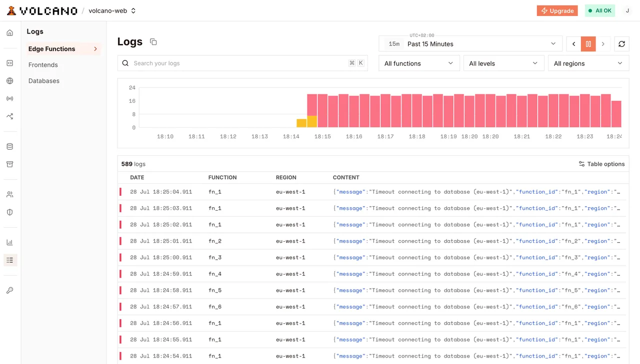The width and height of the screenshot is (640, 364).
Task: Click the Upgrade button
Action: pos(557,10)
